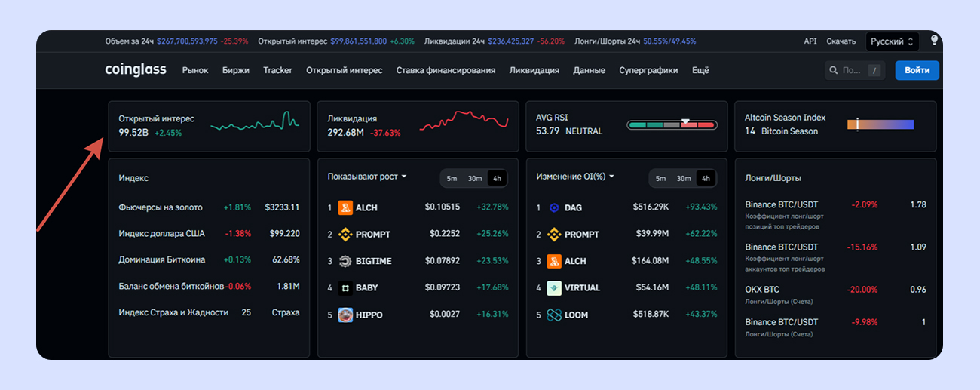Open the Суперграфики menu

pos(648,70)
